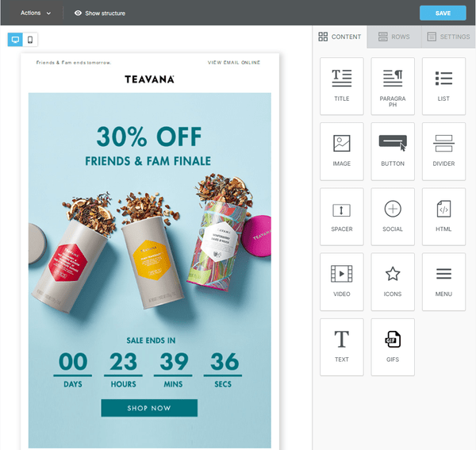476x450 pixels.
Task: Switch to the Settings tab
Action: 448,37
